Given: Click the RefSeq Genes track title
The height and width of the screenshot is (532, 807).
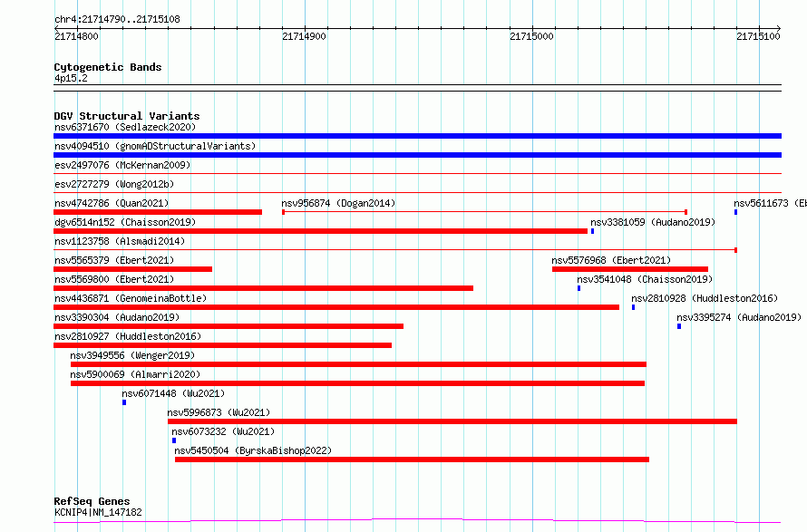Looking at the screenshot, I should pyautogui.click(x=92, y=501).
